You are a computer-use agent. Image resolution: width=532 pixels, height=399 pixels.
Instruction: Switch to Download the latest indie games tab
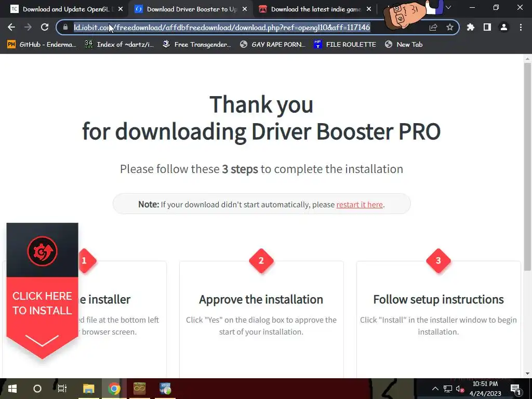tap(316, 9)
